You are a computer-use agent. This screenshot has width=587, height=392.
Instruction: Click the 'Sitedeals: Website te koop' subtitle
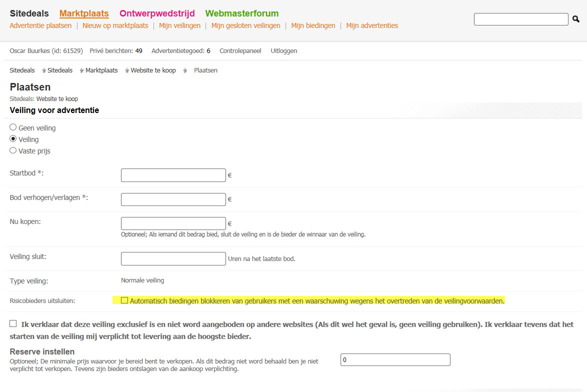[44, 99]
